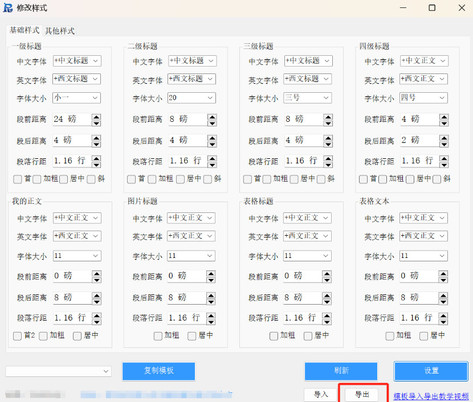Open 中文字体 dropdown for 一级标题
This screenshot has width=473, height=402.
77,61
